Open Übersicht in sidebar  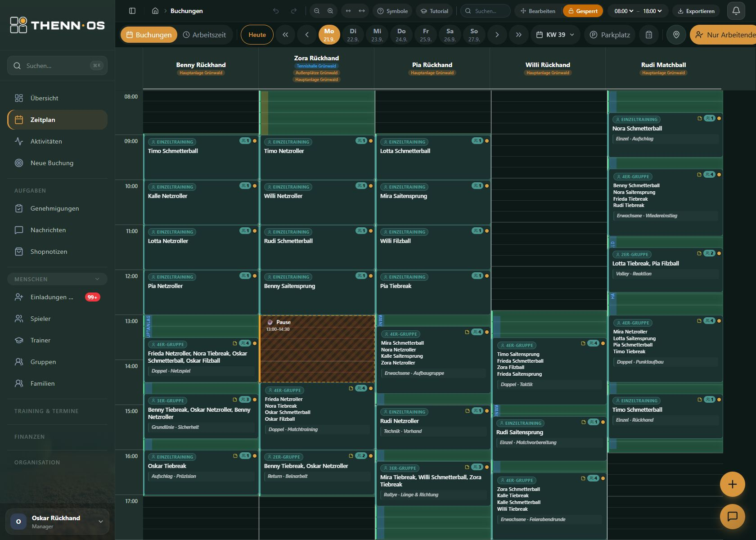click(x=57, y=98)
